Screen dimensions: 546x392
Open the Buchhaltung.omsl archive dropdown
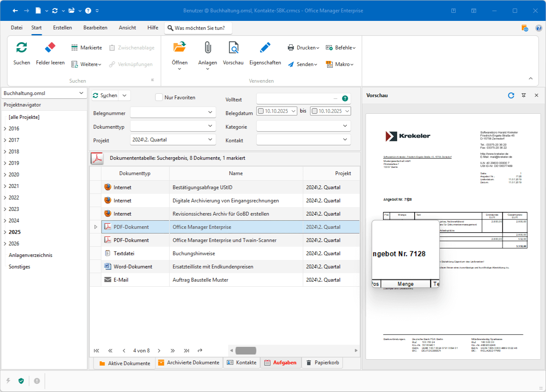81,93
